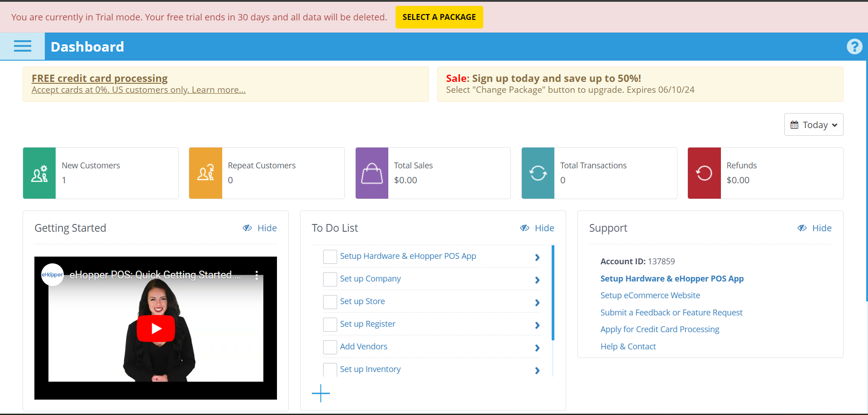Open Set up Register to-do link

click(x=367, y=324)
